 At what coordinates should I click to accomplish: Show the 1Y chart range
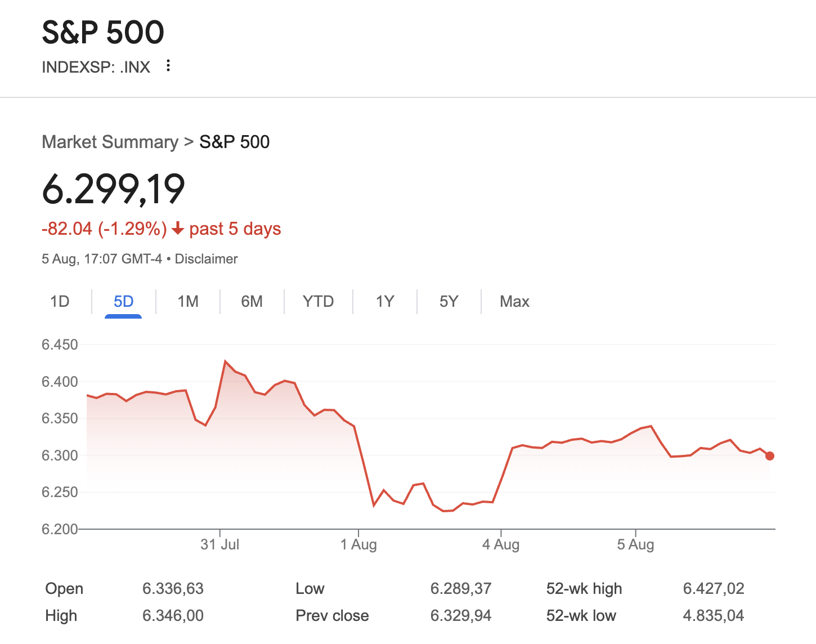tap(385, 302)
